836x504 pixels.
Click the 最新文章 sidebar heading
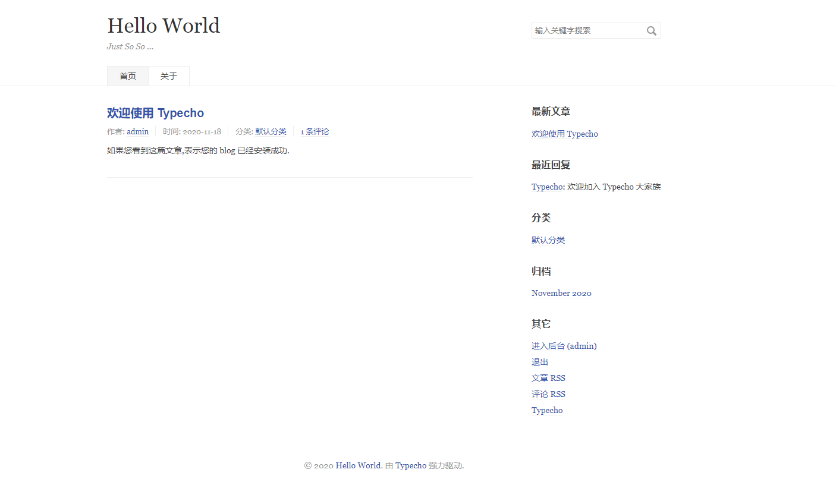point(551,111)
